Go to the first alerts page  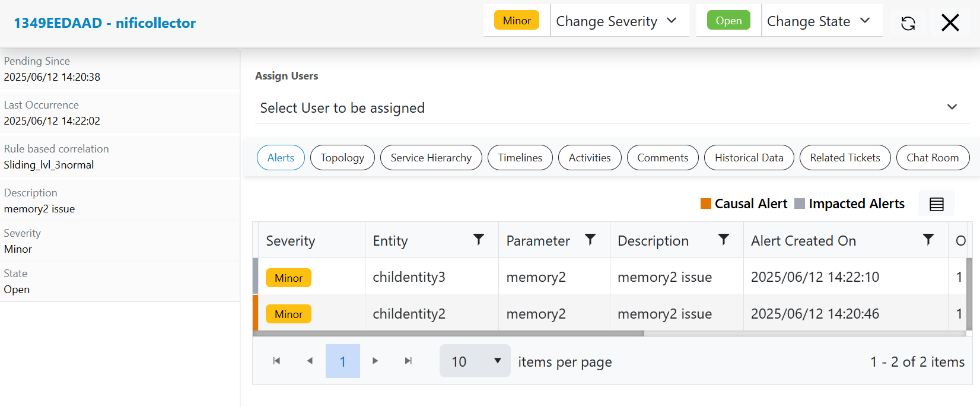[276, 361]
